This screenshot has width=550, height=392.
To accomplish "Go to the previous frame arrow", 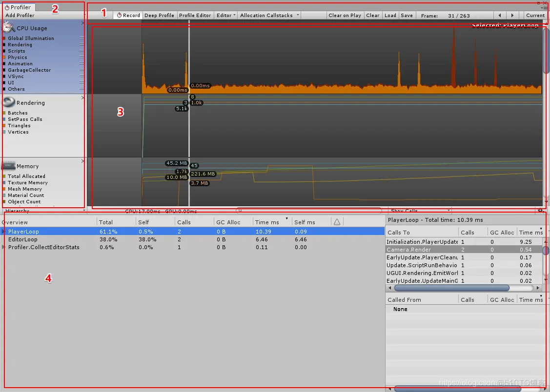I will (x=500, y=16).
